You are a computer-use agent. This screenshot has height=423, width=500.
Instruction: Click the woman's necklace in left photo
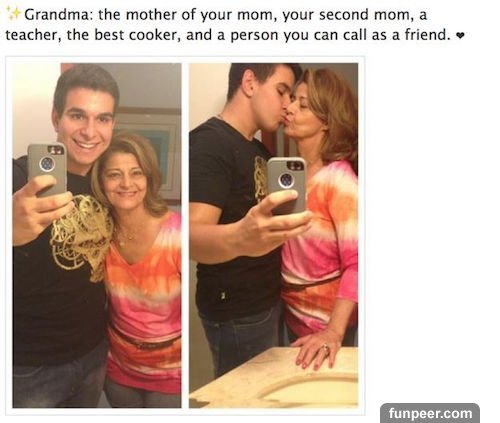coord(127,236)
